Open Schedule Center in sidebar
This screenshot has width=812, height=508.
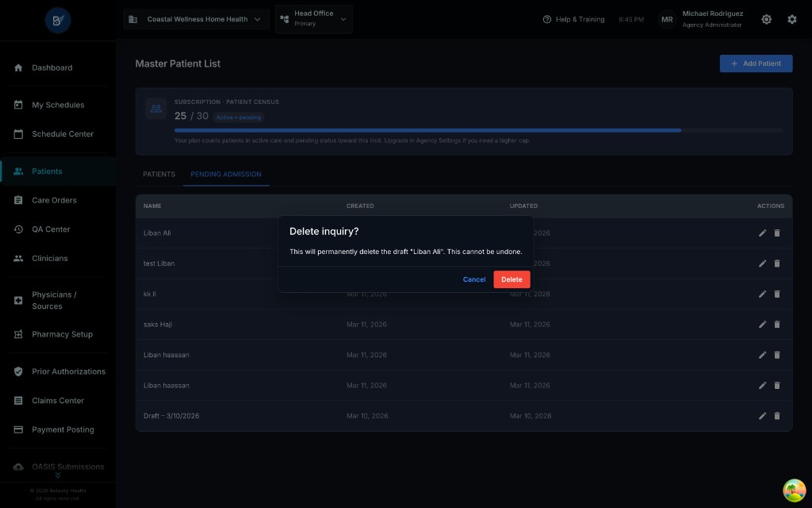point(58,133)
